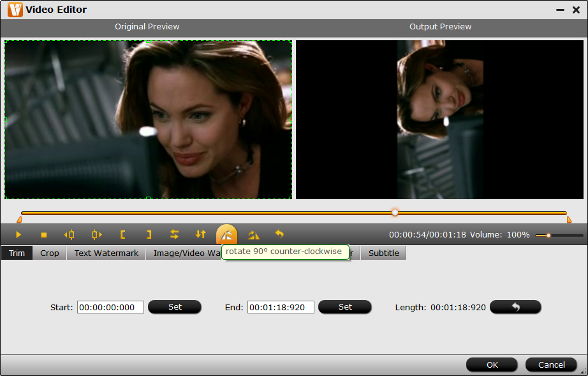The image size is (588, 376).
Task: Open the Text Watermark tab
Action: point(106,253)
